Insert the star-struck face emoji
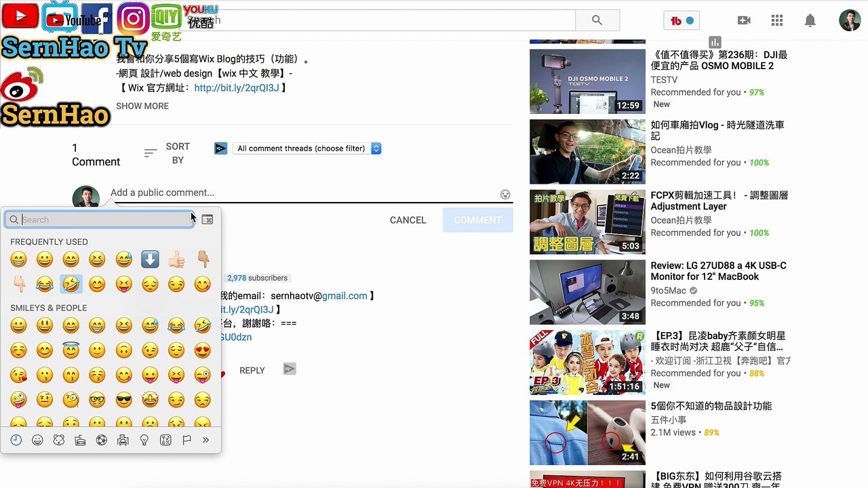Viewport: 868px width, 488px height. 150,399
